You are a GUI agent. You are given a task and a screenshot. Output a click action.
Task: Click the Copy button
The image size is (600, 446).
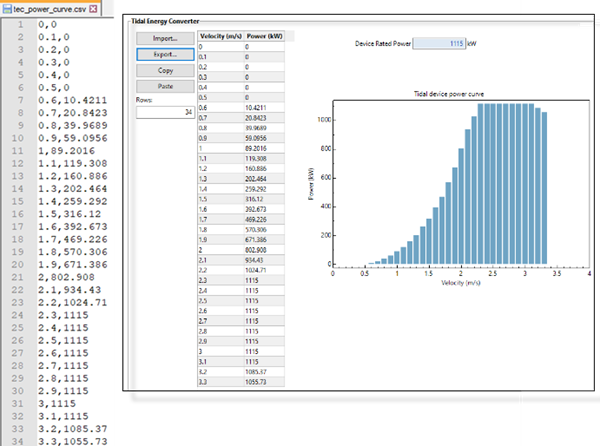pyautogui.click(x=165, y=70)
